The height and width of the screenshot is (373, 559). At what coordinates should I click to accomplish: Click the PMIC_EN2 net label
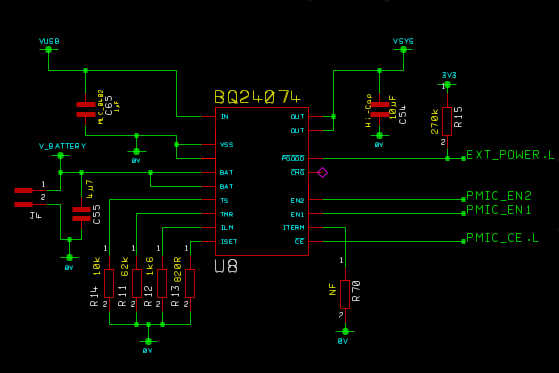499,196
